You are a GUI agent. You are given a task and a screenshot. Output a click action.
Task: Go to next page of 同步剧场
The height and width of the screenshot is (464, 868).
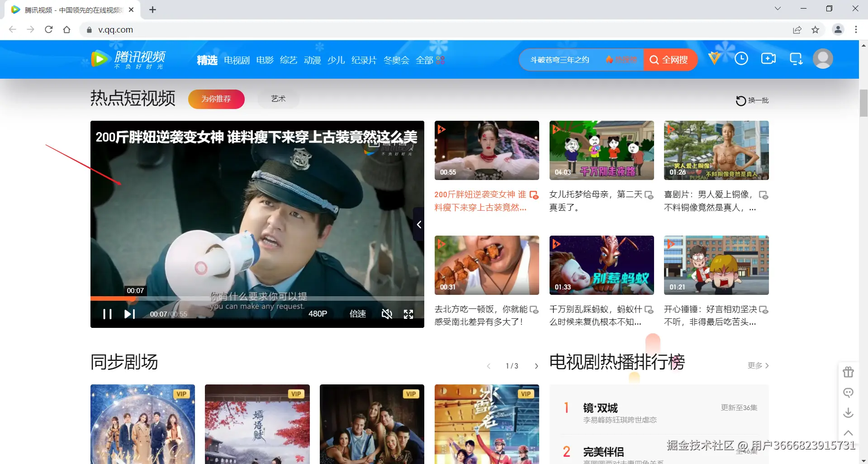(536, 366)
